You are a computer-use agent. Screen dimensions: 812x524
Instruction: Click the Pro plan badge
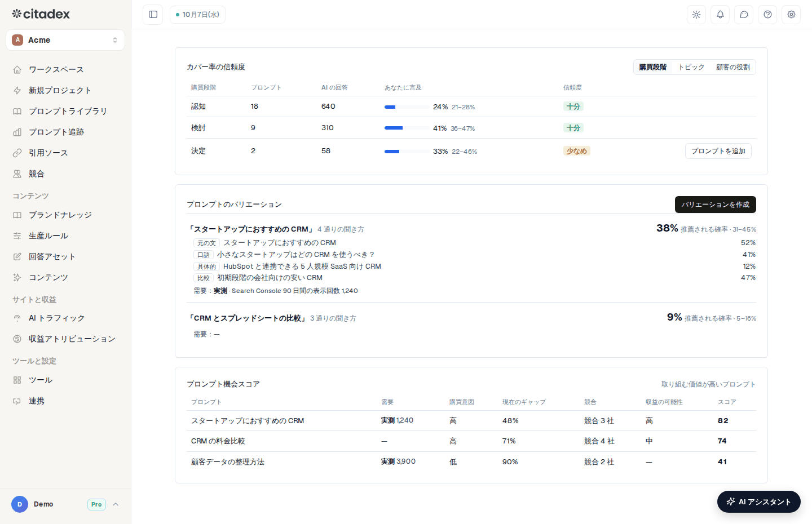click(96, 504)
